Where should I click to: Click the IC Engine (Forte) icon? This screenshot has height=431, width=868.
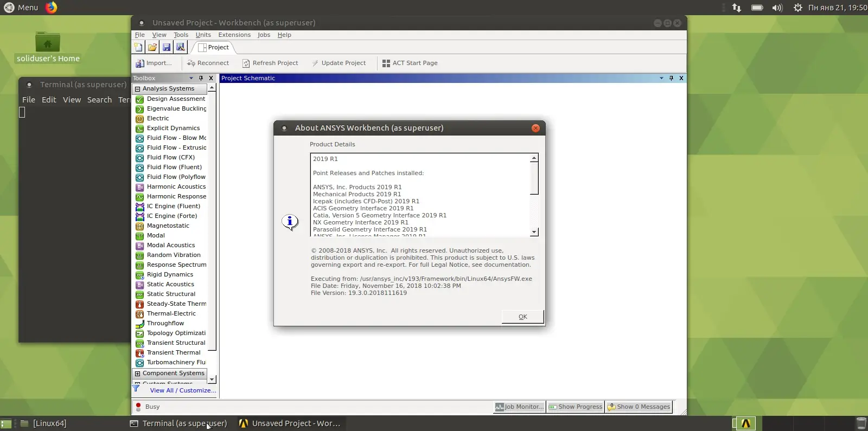click(x=139, y=216)
